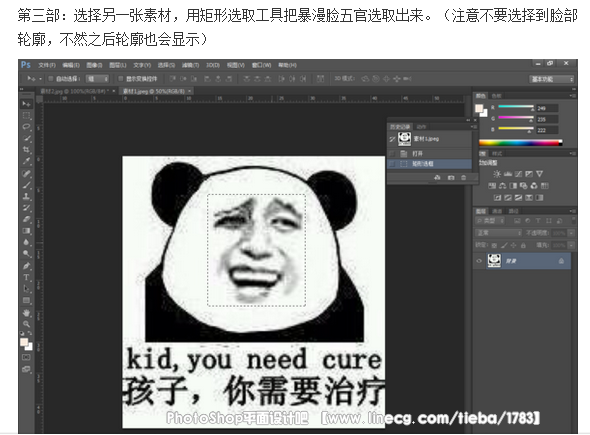Viewport: 590px width, 435px height.
Task: Hide the 背景 layer eye icon
Action: point(479,261)
